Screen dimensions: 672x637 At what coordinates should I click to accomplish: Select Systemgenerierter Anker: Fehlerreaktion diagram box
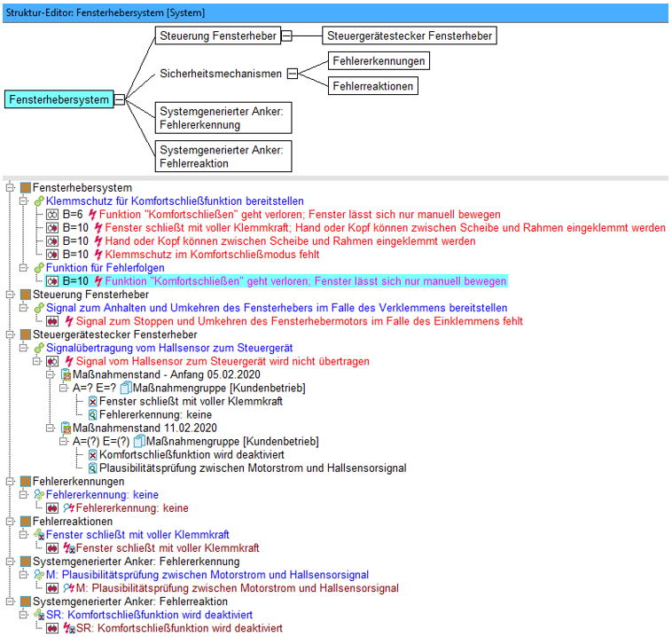(x=223, y=156)
